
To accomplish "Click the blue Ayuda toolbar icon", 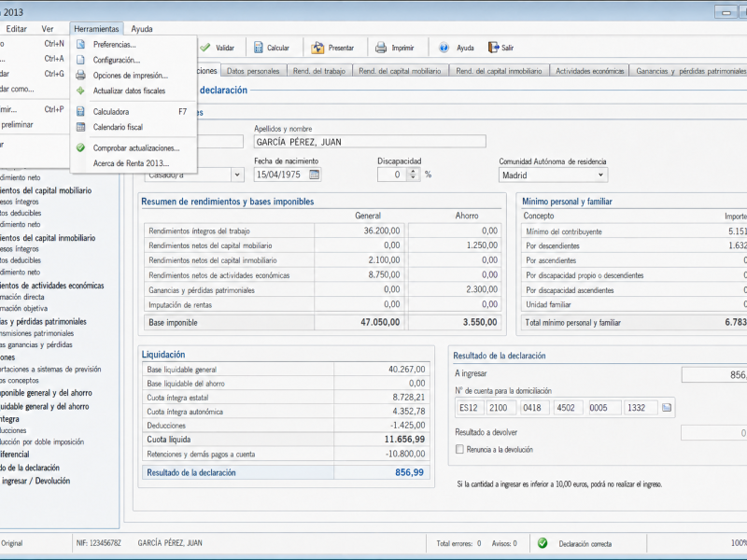I will click(x=444, y=48).
